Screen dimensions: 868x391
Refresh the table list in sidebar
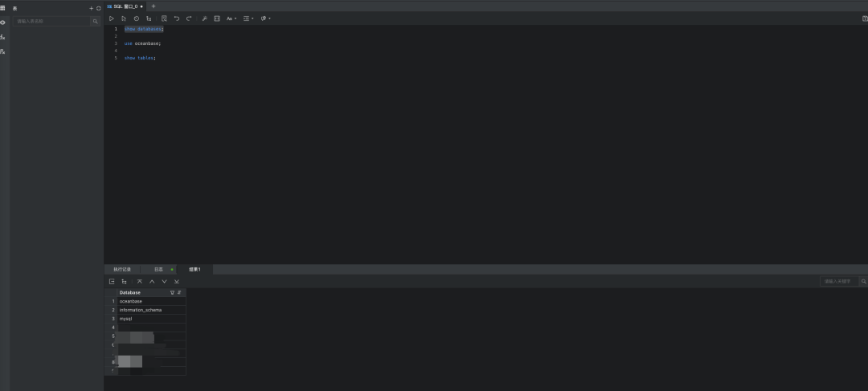click(99, 8)
